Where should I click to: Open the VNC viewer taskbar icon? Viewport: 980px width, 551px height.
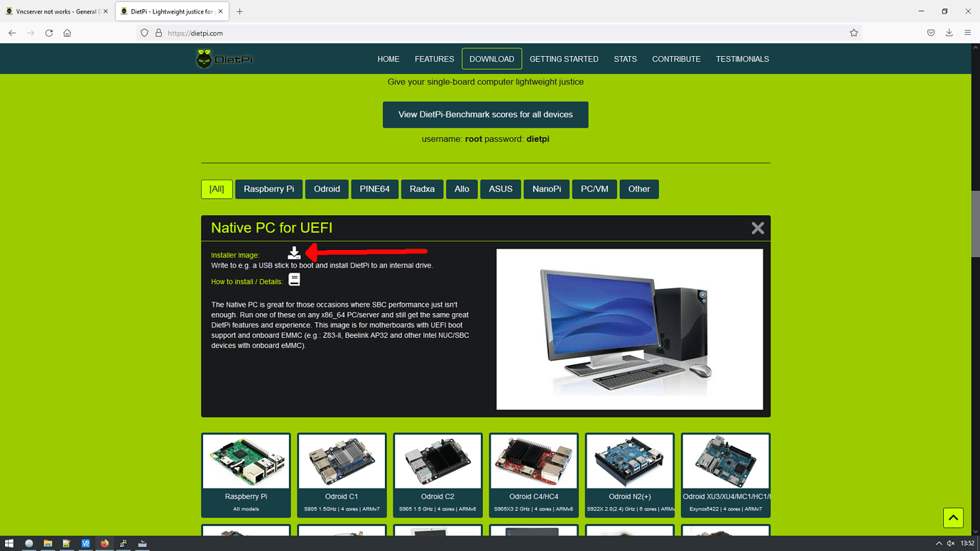point(86,543)
